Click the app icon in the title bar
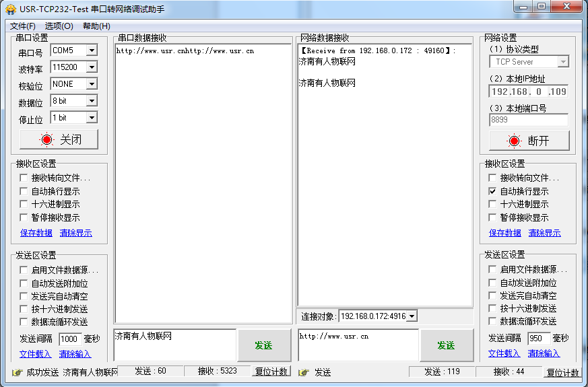The image size is (588, 387). [x=10, y=9]
